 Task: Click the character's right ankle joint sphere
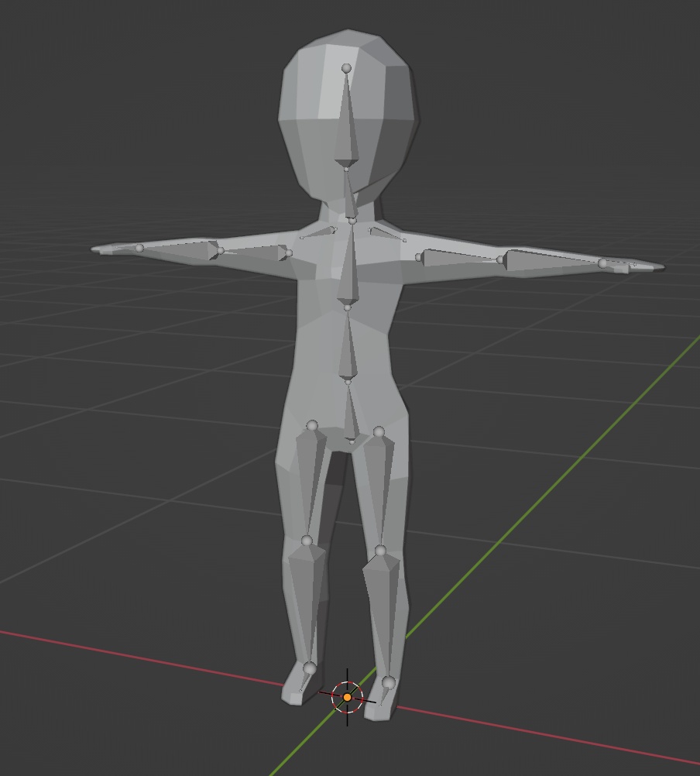pyautogui.click(x=309, y=668)
